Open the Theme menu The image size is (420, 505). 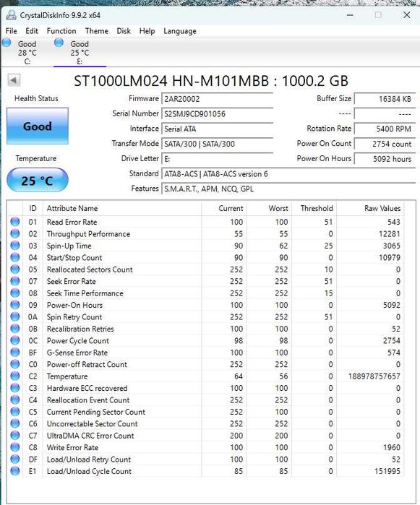[96, 31]
